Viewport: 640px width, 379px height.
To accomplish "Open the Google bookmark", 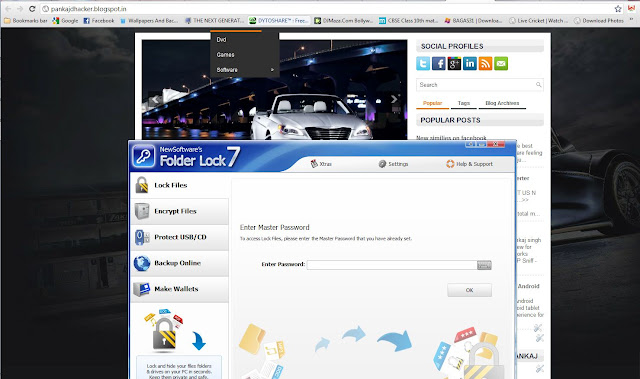I will (x=66, y=20).
